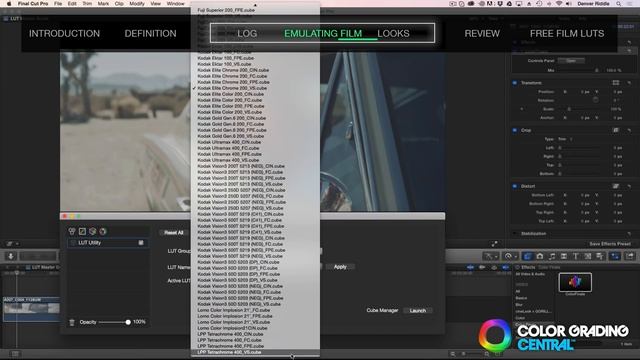This screenshot has width=640, height=360.
Task: Adjust the Opacity slider handle
Action: pos(128,322)
